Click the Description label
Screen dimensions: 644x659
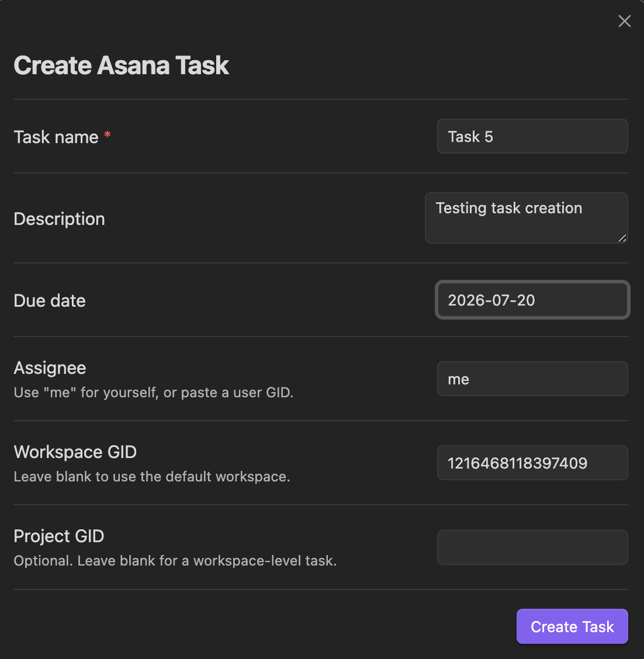59,219
